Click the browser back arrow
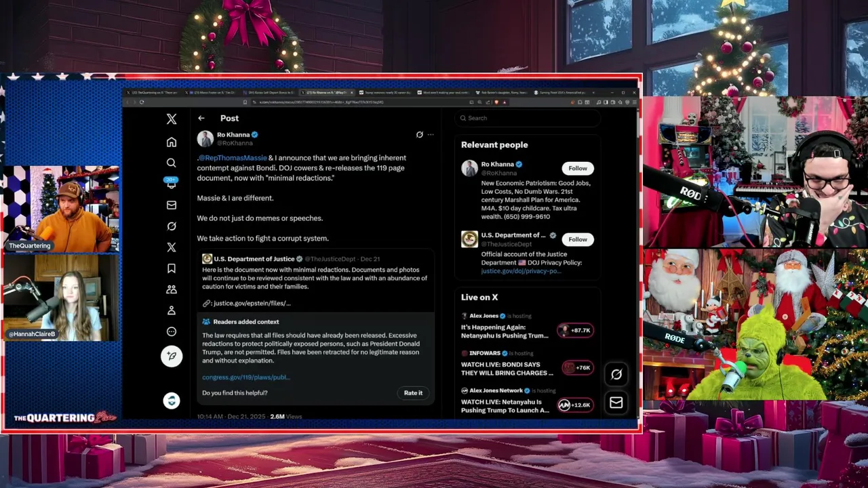The height and width of the screenshot is (488, 868). (x=127, y=102)
